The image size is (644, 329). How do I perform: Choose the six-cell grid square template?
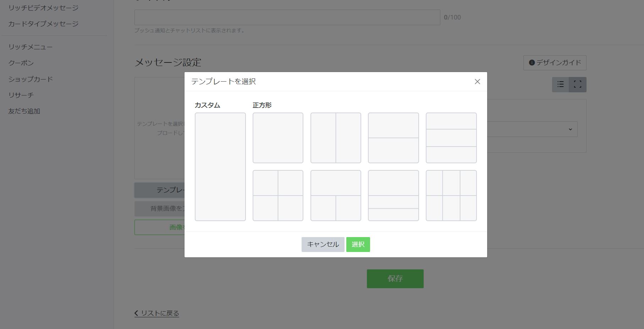[451, 196]
